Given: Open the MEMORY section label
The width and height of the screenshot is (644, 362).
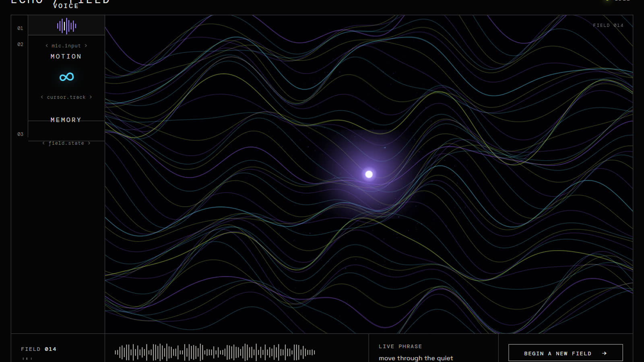Looking at the screenshot, I should pyautogui.click(x=66, y=120).
